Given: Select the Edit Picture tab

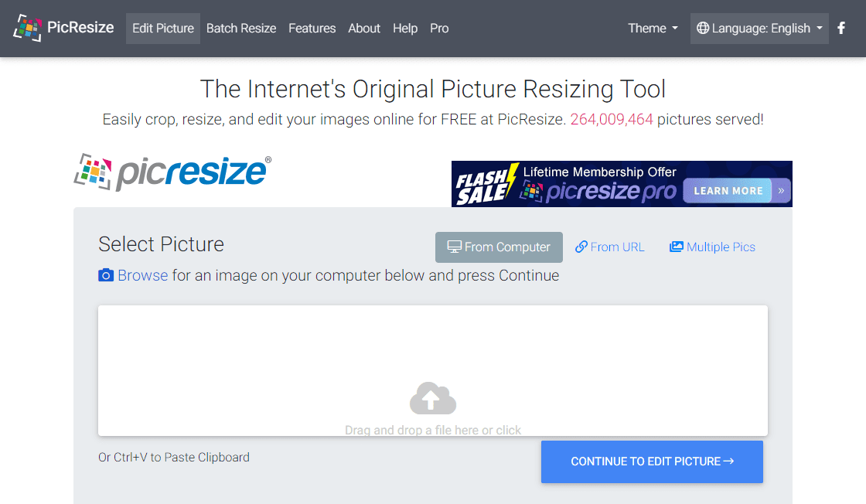Looking at the screenshot, I should tap(162, 28).
